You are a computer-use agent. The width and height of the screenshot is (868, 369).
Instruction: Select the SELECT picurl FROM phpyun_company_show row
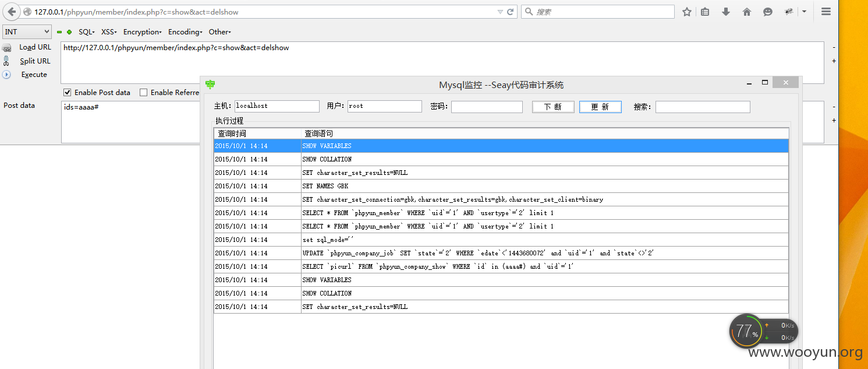pos(501,266)
